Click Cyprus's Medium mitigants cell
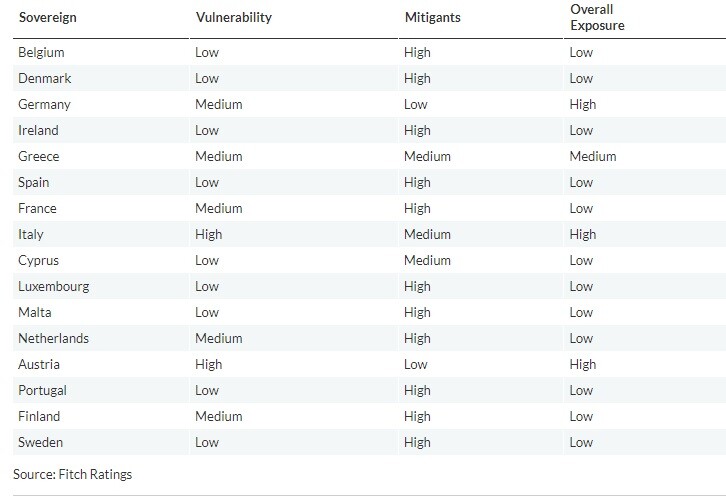726x496 pixels. pyautogui.click(x=427, y=260)
